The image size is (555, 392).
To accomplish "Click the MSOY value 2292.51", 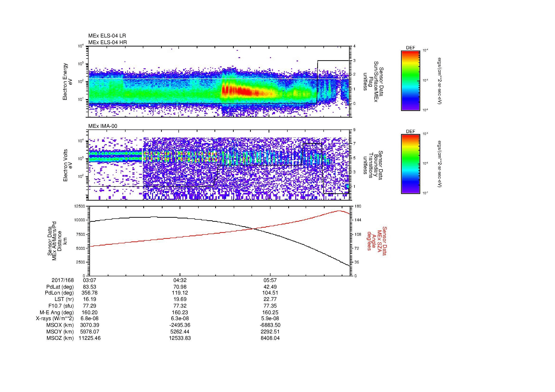I will pyautogui.click(x=270, y=332).
